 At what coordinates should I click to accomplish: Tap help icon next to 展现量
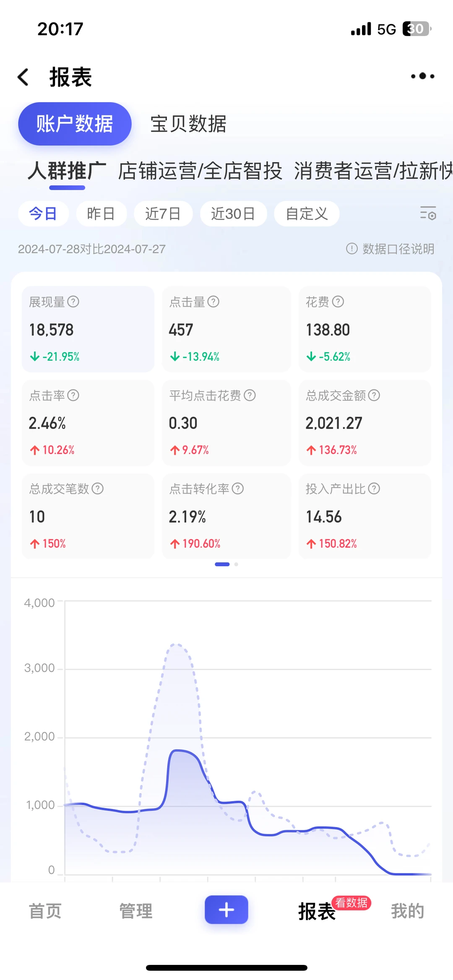(x=73, y=302)
